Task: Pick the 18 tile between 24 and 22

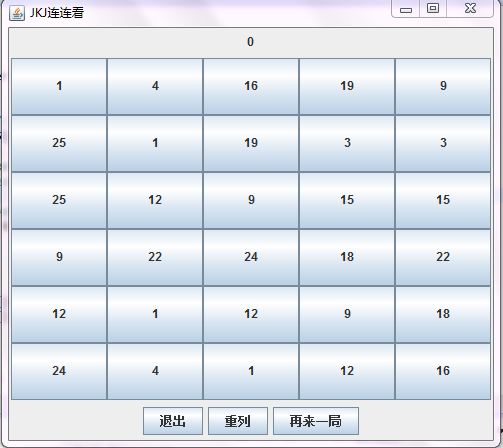Action: click(x=347, y=258)
